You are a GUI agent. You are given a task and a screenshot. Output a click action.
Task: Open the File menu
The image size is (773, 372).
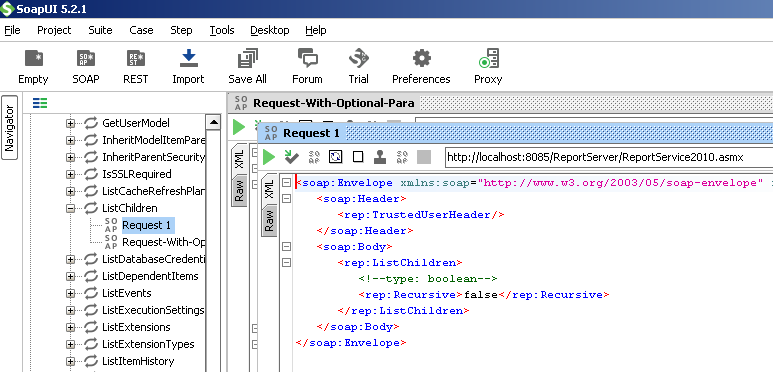click(x=12, y=30)
